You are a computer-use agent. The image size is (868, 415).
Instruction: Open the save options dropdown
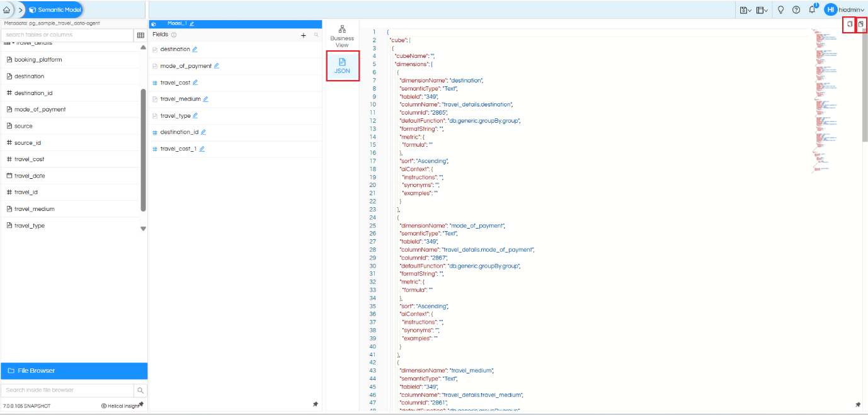(746, 10)
